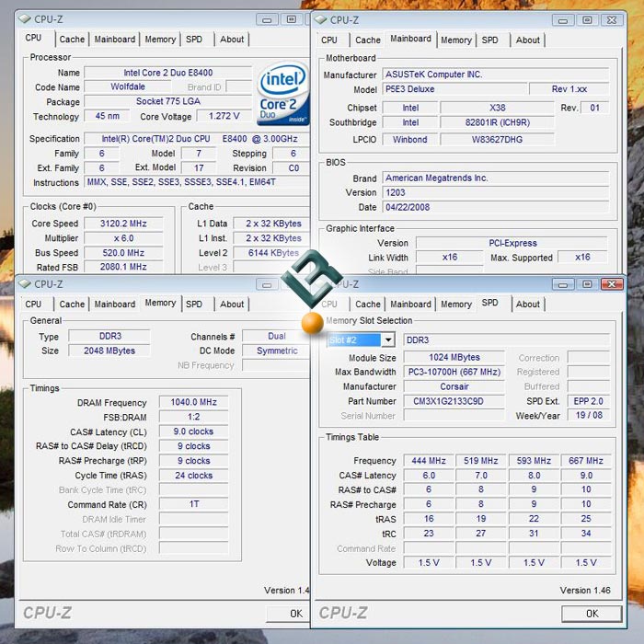
Task: Open the CPU tab in the Memory window
Action: pyautogui.click(x=33, y=304)
